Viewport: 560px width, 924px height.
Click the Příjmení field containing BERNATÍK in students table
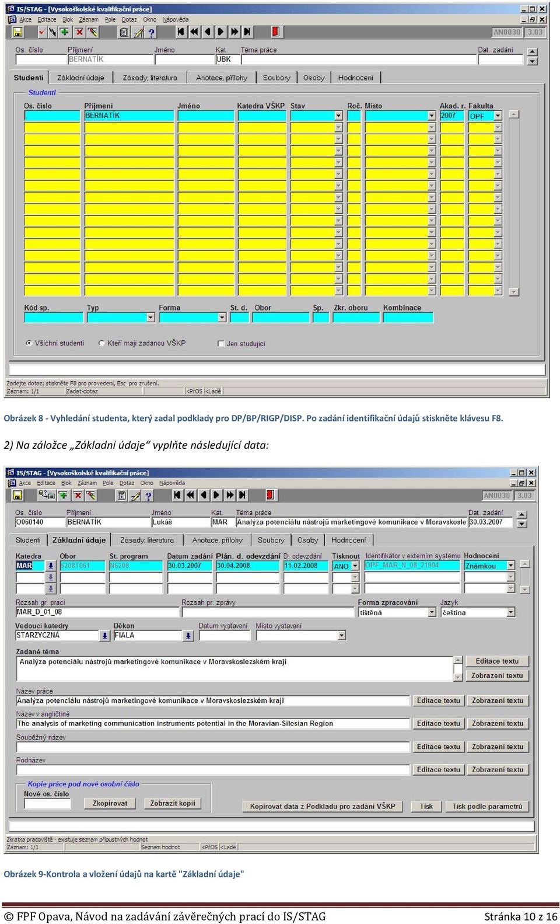coord(129,116)
